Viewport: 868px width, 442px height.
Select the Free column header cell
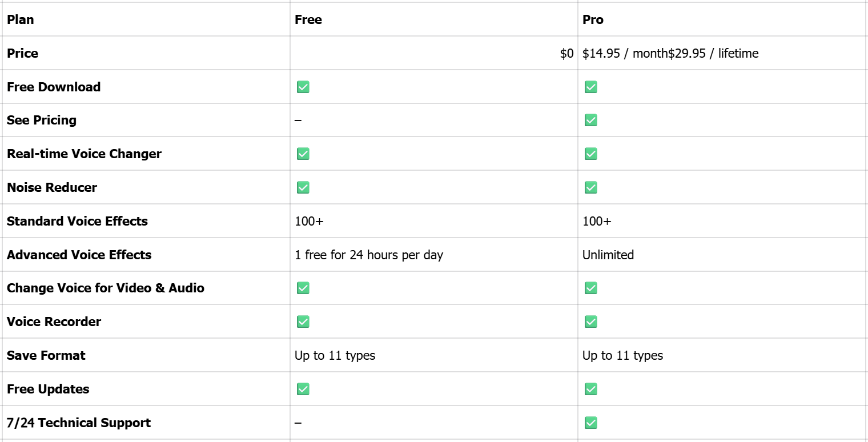[x=308, y=19]
